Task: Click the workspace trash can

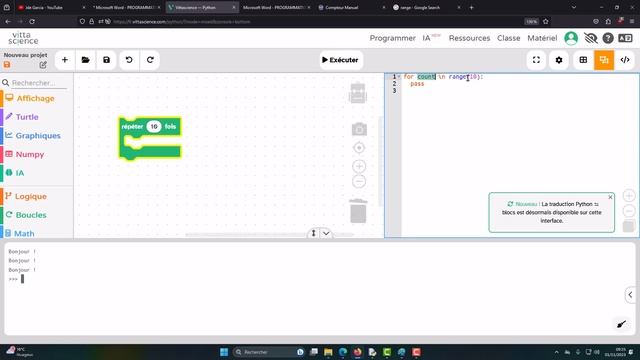Action: tap(358, 211)
